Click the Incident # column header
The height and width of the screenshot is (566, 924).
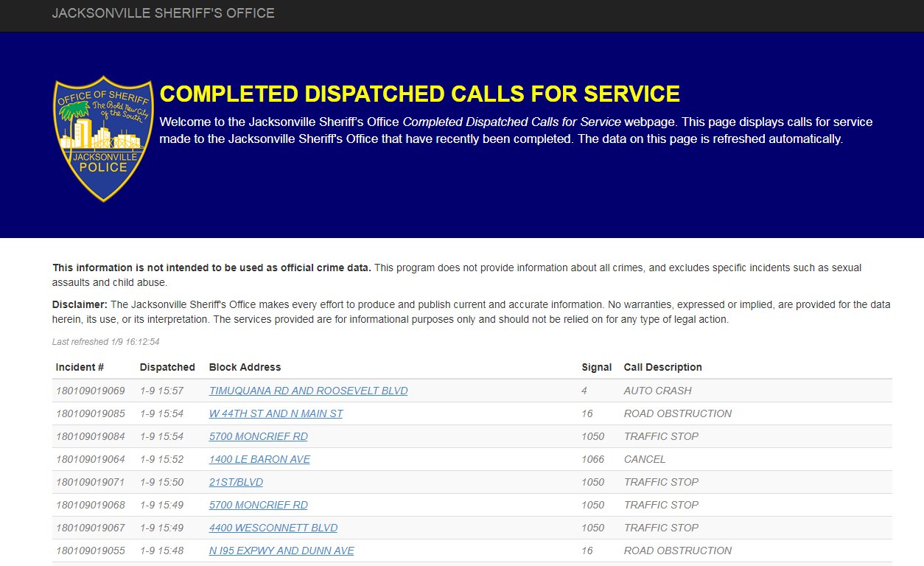pyautogui.click(x=80, y=367)
